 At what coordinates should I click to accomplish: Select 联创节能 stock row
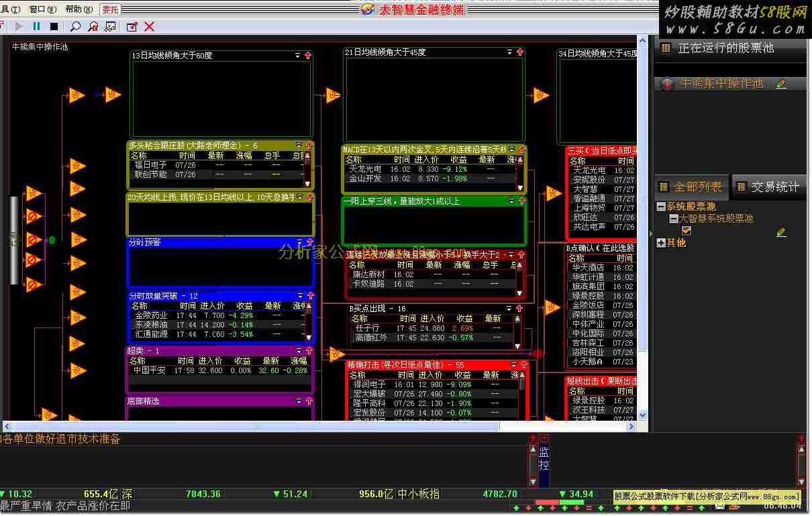[x=216, y=174]
